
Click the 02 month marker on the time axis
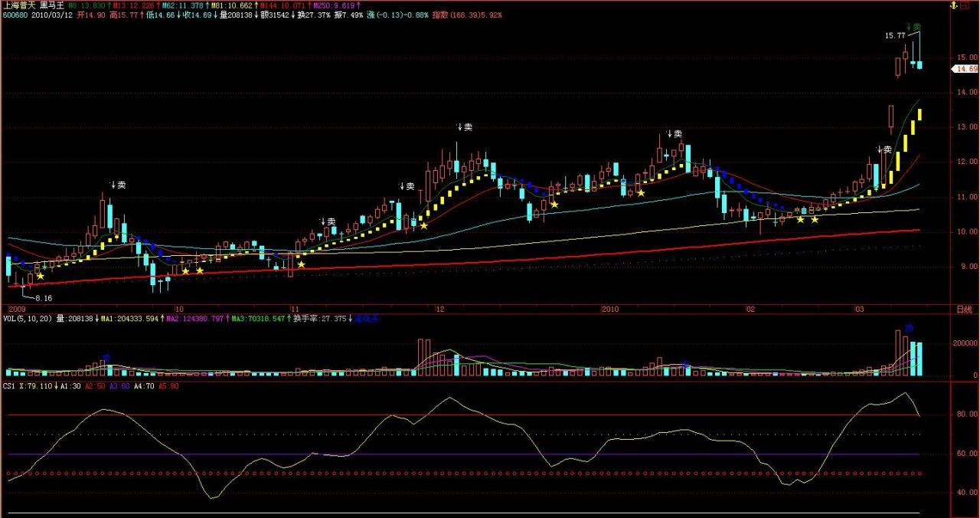tap(750, 309)
